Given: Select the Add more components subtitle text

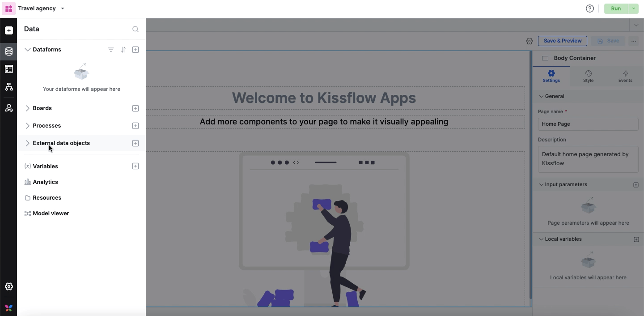Looking at the screenshot, I should pos(324,122).
